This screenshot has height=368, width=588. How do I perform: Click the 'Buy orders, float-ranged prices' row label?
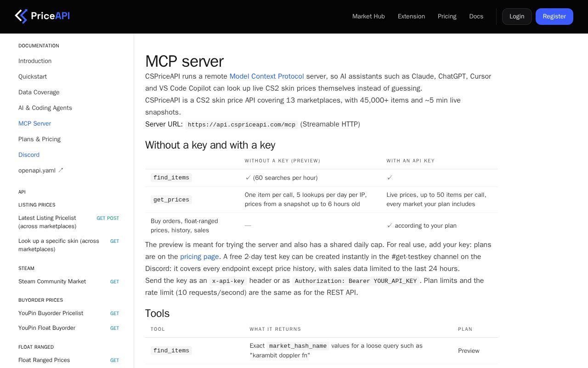click(x=184, y=225)
